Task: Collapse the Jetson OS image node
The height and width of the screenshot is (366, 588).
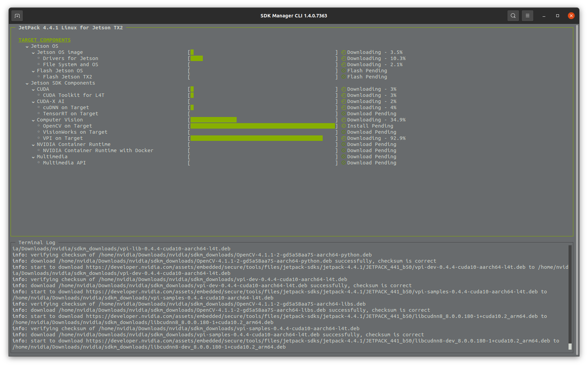Action: pos(33,53)
